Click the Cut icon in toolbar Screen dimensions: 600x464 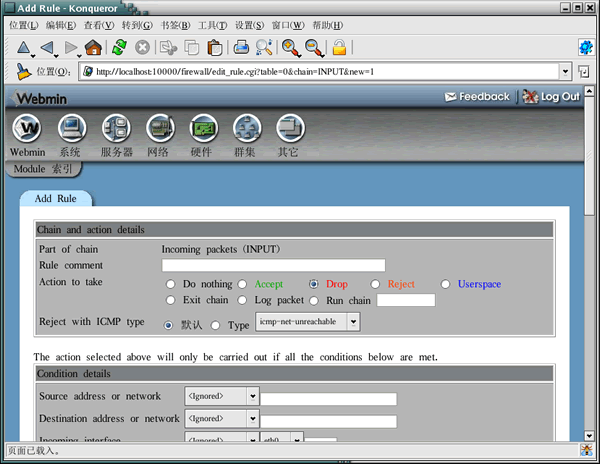pos(168,47)
